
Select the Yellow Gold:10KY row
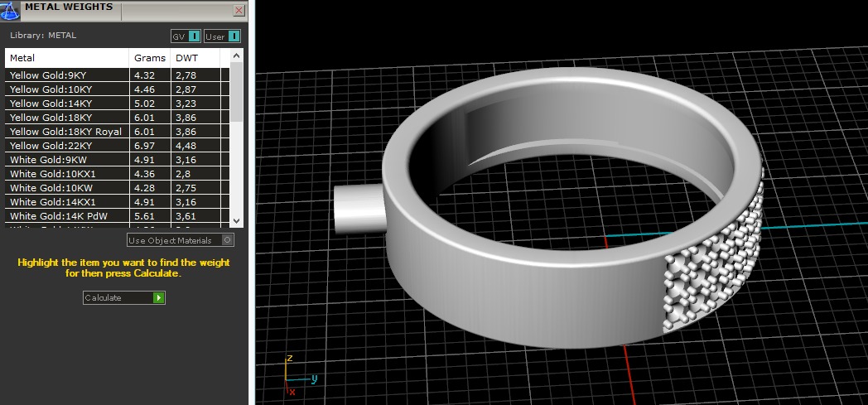pyautogui.click(x=117, y=89)
